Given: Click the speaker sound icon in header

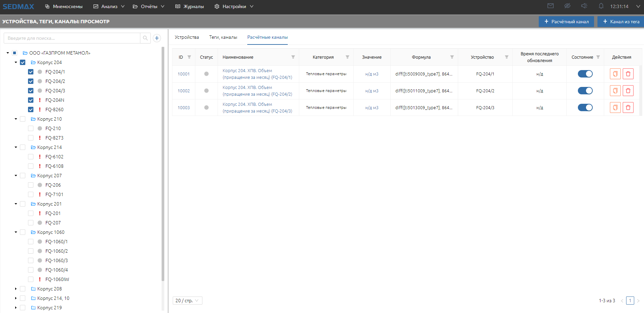Looking at the screenshot, I should click(584, 6).
